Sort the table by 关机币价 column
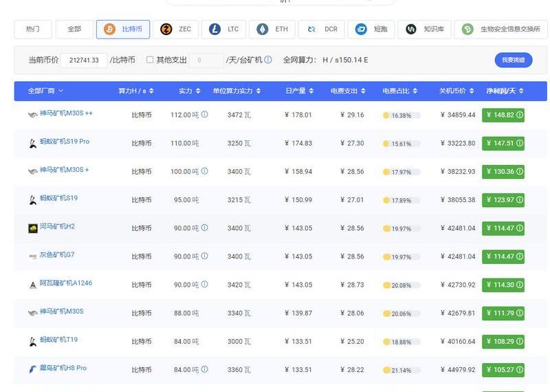The width and height of the screenshot is (550, 392). point(455,91)
